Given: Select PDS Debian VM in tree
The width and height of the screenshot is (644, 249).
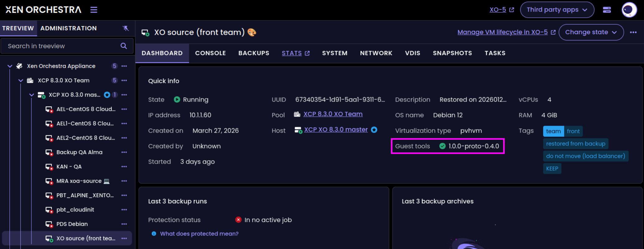Looking at the screenshot, I should [72, 224].
